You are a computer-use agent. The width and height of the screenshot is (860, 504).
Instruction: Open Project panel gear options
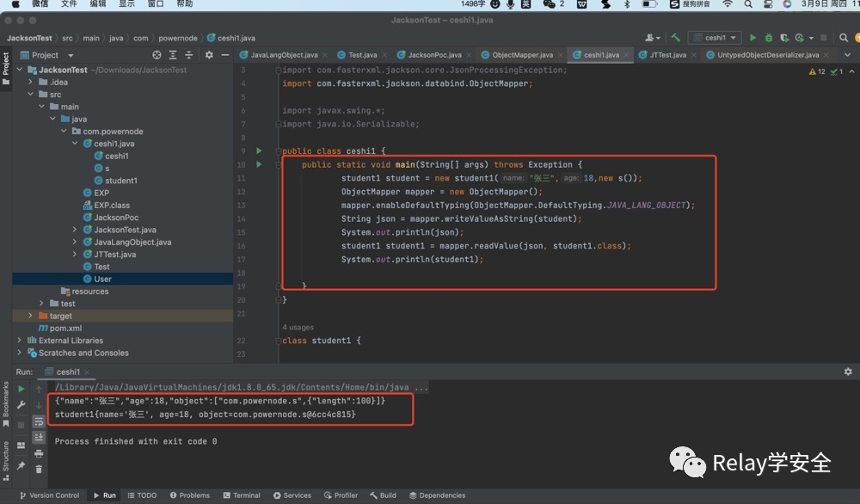209,55
